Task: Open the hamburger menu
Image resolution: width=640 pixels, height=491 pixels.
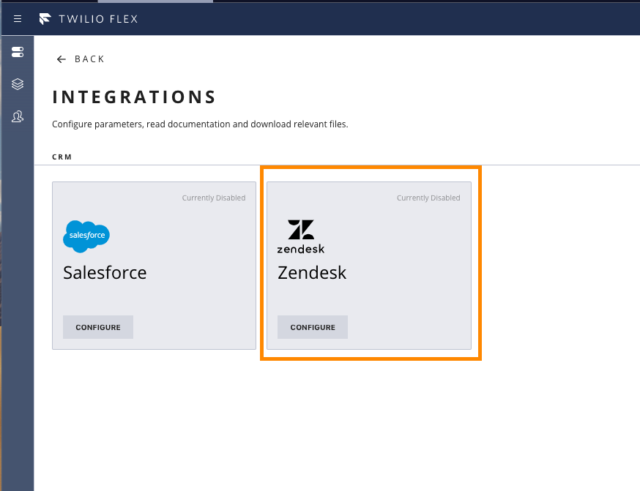Action: pos(18,19)
